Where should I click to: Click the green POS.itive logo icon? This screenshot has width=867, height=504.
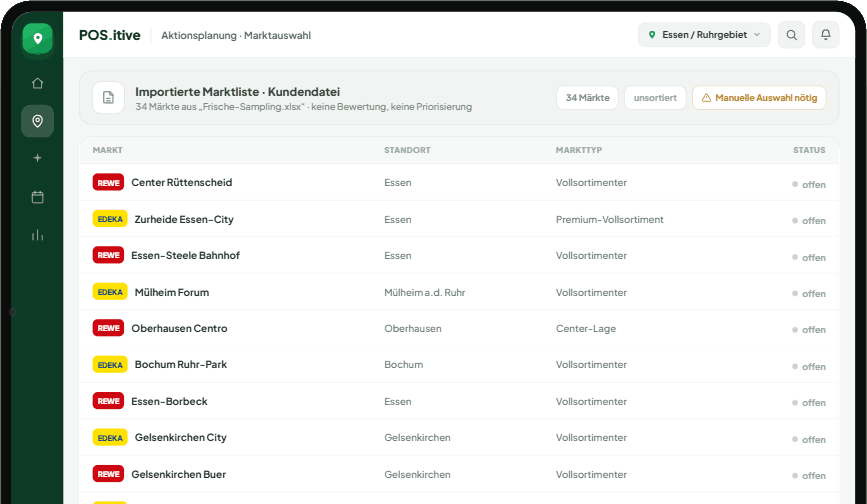[38, 38]
